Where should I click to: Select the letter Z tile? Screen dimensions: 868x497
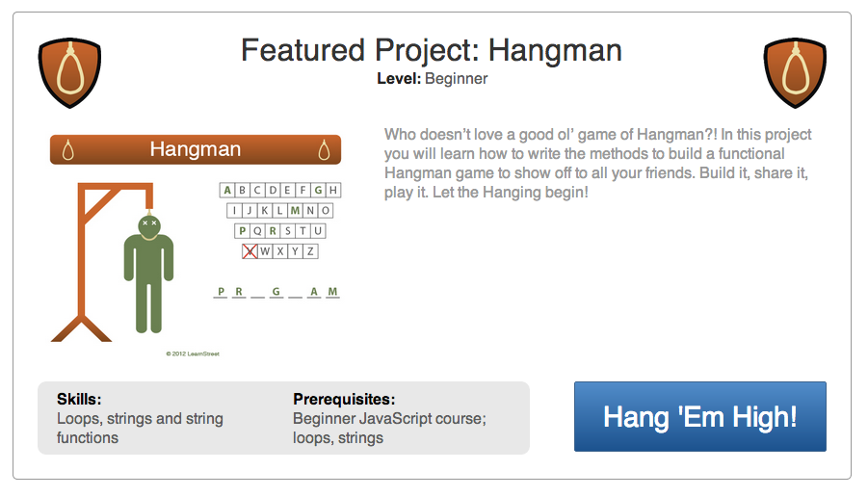tap(310, 251)
